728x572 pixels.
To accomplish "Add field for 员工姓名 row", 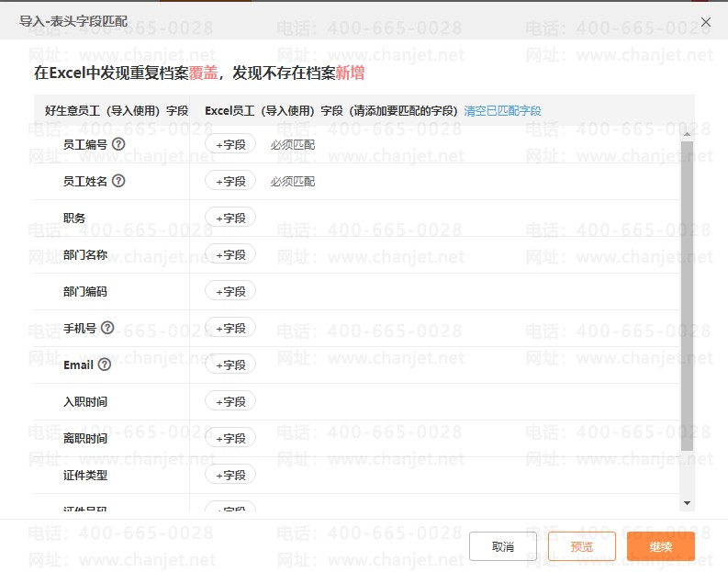I will click(230, 181).
